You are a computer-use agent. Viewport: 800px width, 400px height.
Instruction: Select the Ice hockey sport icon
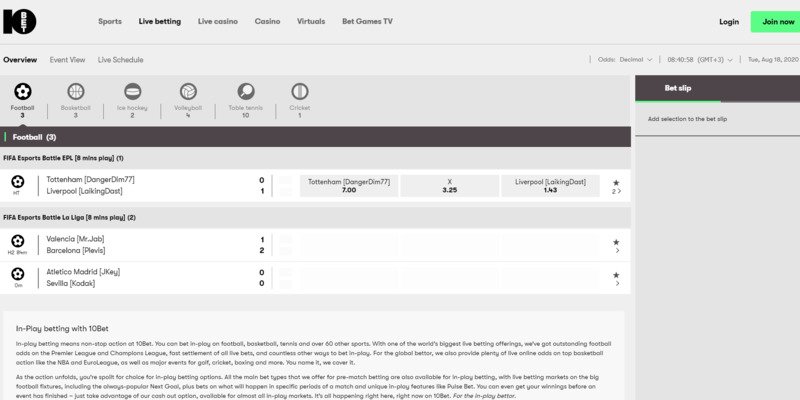132,92
